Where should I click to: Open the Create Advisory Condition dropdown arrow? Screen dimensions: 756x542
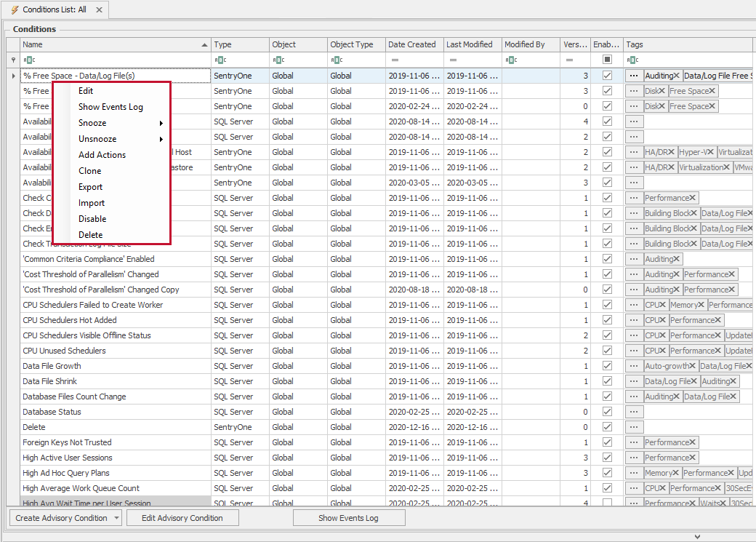pos(116,518)
